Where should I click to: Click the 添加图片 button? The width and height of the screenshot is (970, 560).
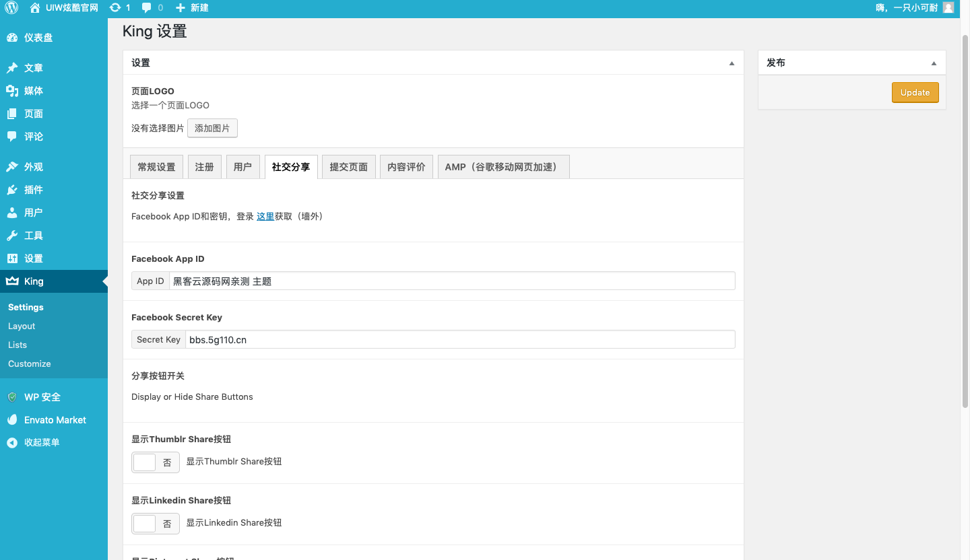click(x=212, y=128)
